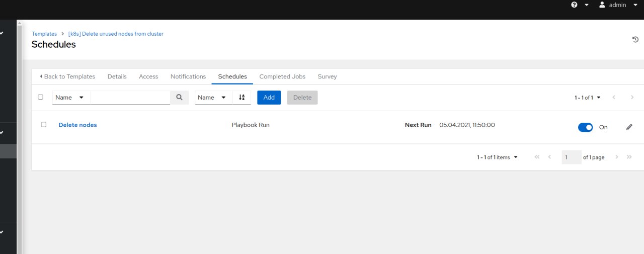644x254 pixels.
Task: Open the Completed Jobs tab
Action: tap(282, 76)
